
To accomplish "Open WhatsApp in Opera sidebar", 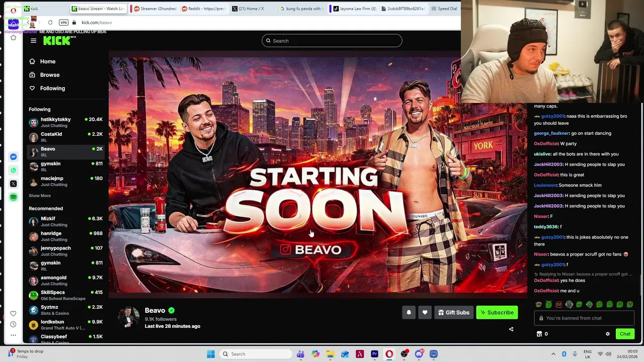I will click(x=14, y=170).
